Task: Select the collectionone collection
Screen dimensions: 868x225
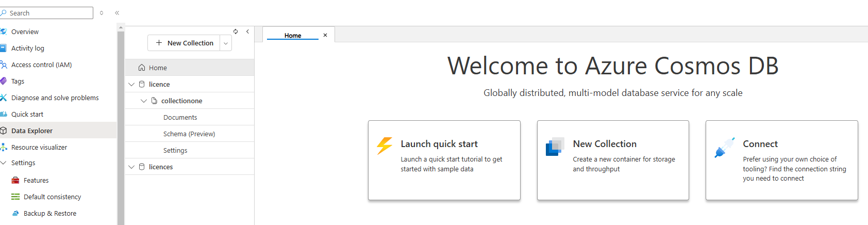Action: click(x=190, y=101)
